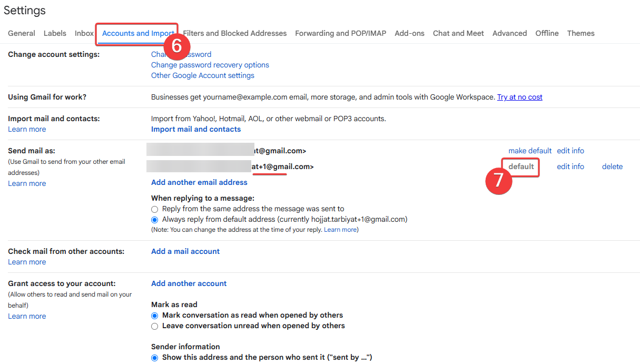Select 'Reply from the same address' option
This screenshot has width=640, height=364.
(x=155, y=209)
